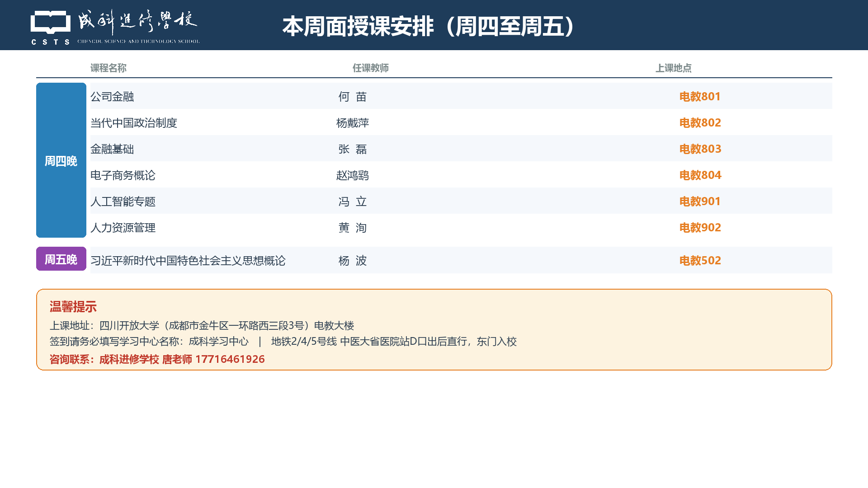Click classroom 电教803
This screenshot has height=488, width=868.
click(700, 149)
